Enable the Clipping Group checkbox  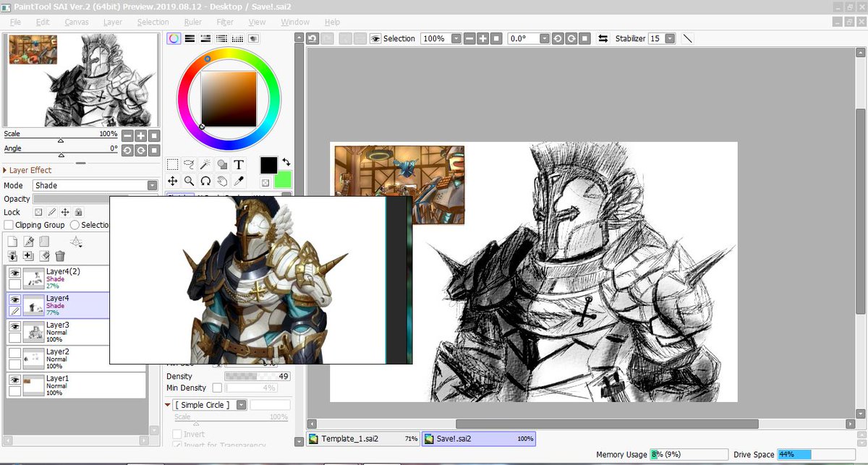click(9, 225)
